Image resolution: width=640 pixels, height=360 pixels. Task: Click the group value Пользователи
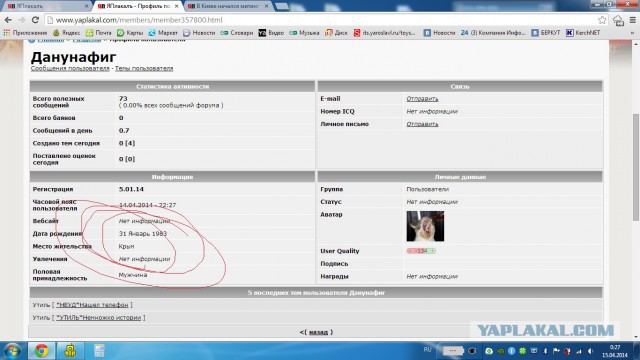427,189
